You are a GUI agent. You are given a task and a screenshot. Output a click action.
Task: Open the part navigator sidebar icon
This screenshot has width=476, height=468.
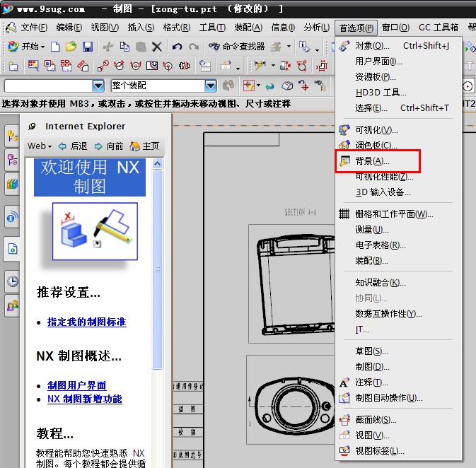tap(13, 160)
